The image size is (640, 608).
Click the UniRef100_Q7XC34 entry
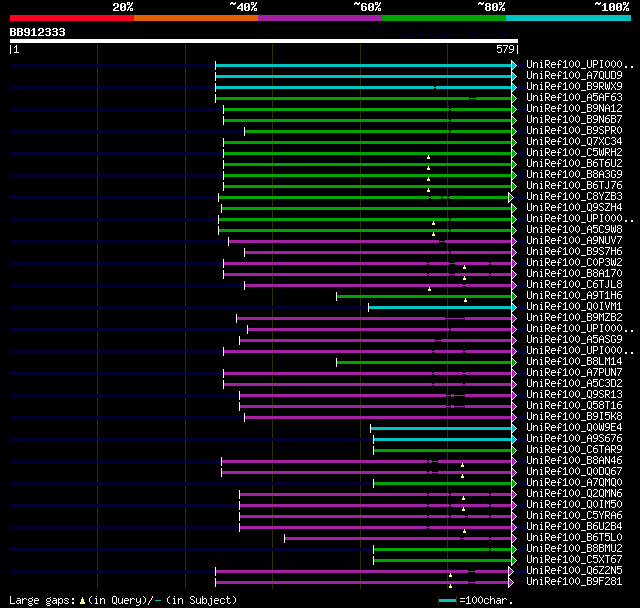(x=574, y=142)
